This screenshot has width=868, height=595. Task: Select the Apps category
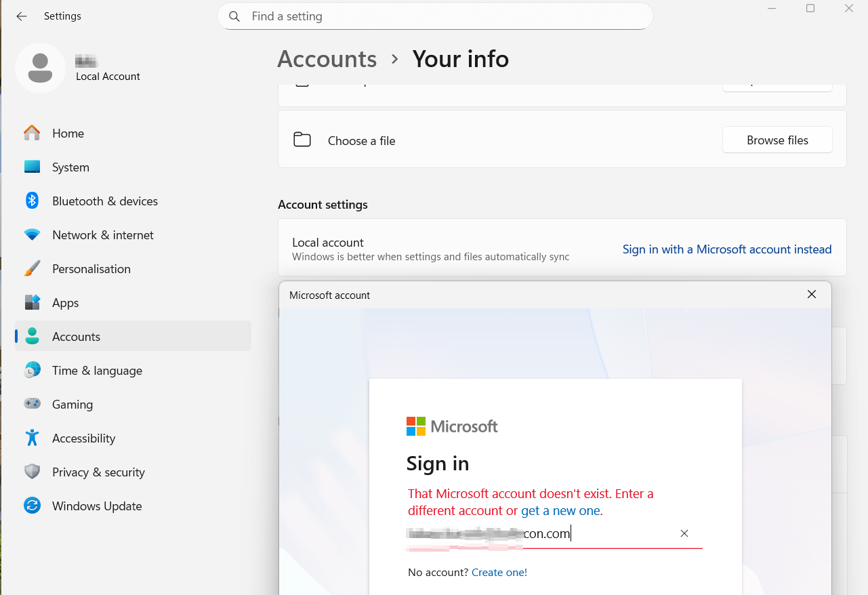(133, 303)
